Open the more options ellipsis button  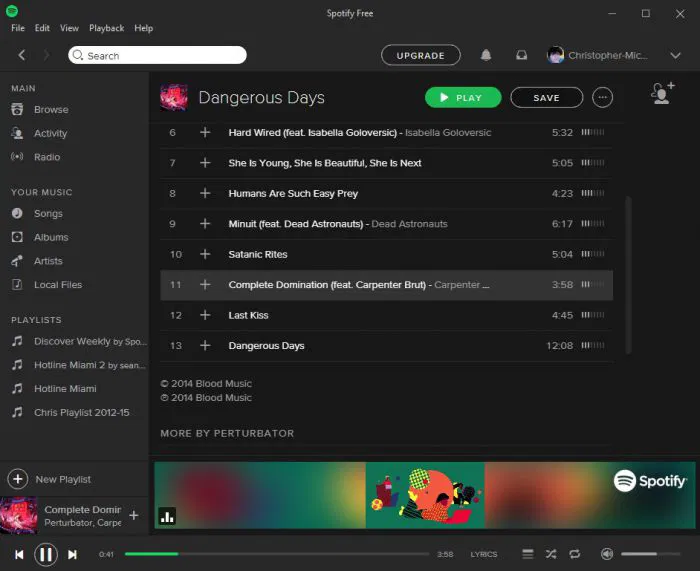click(x=602, y=97)
